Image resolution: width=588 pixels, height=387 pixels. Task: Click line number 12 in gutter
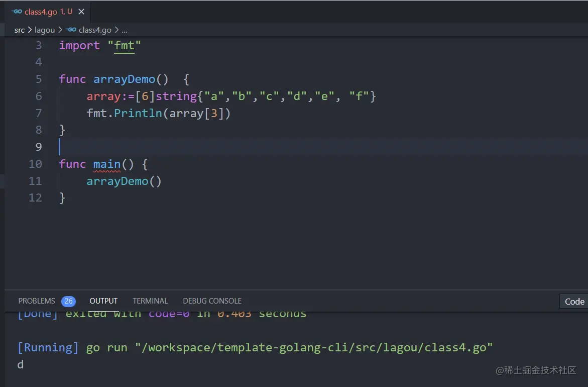click(x=35, y=198)
